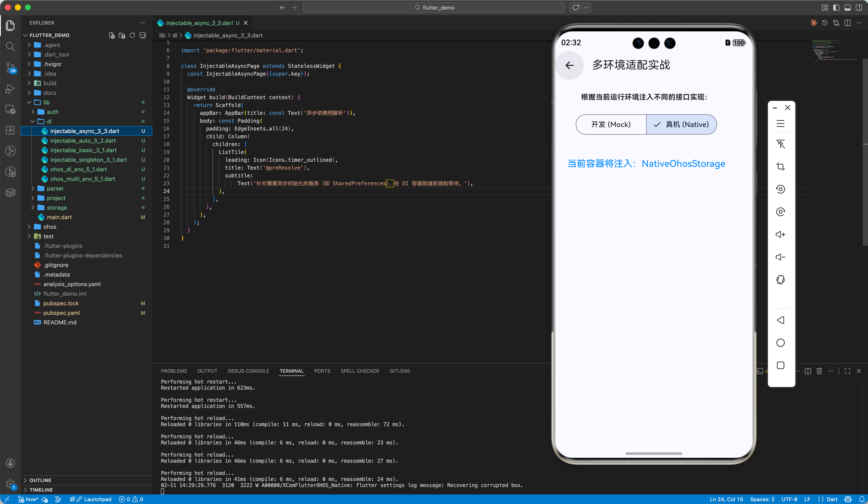The image size is (868, 504).
Task: Collapse the di folder
Action: pos(49,122)
